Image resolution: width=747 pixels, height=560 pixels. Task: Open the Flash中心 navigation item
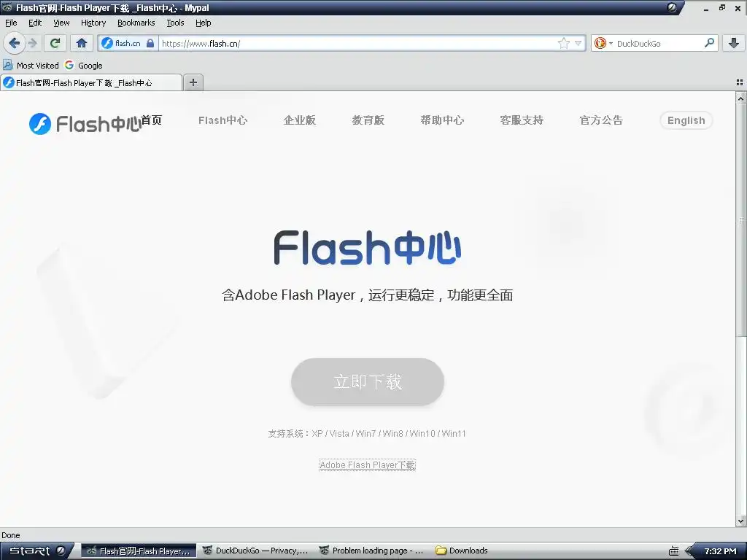click(223, 120)
